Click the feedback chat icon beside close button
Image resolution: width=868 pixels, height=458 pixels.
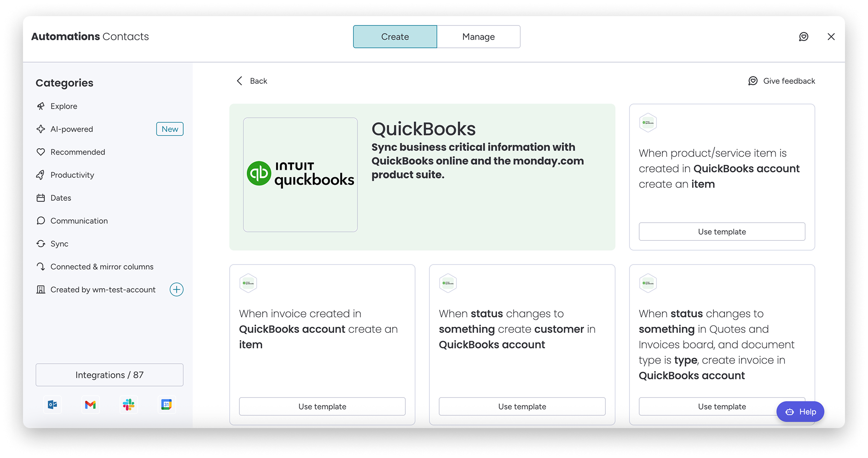[x=804, y=37]
